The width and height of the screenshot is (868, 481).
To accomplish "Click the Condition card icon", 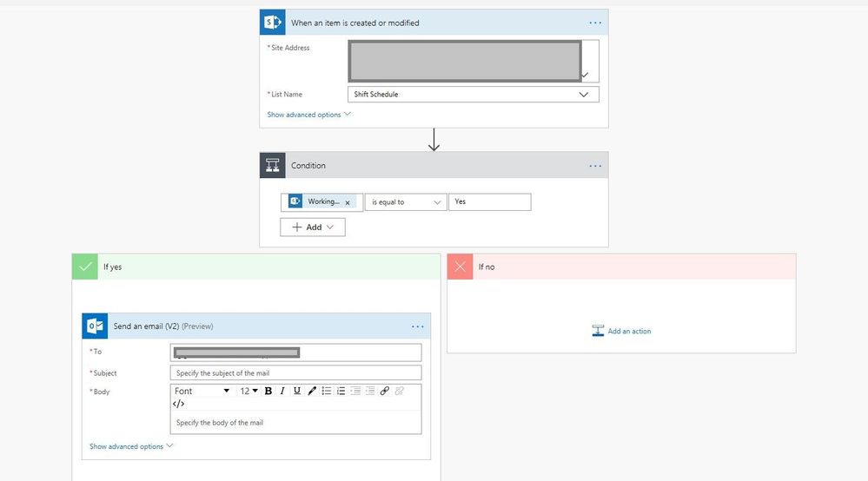I will 272,165.
